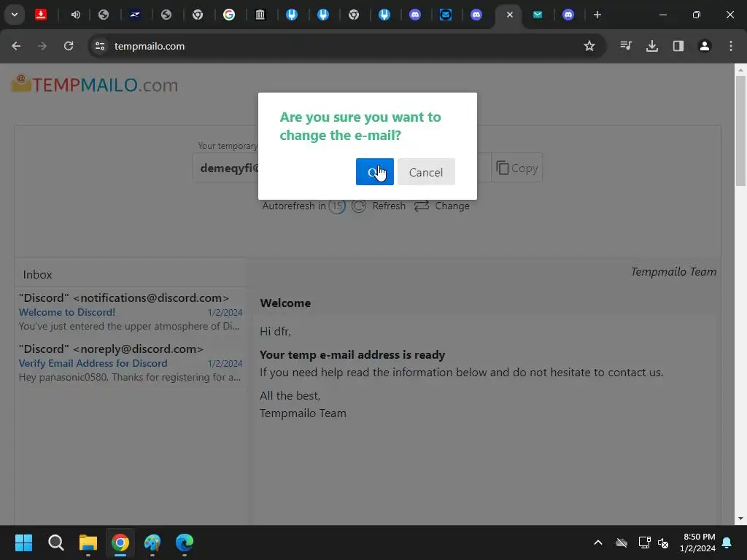Refresh the inbox
The width and height of the screenshot is (747, 560).
[x=379, y=206]
